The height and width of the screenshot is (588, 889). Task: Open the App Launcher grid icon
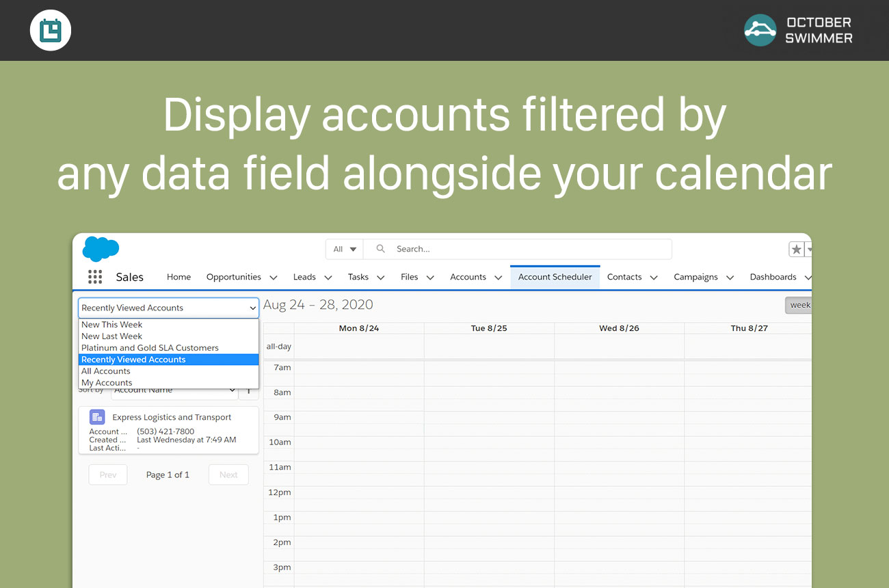tap(95, 277)
